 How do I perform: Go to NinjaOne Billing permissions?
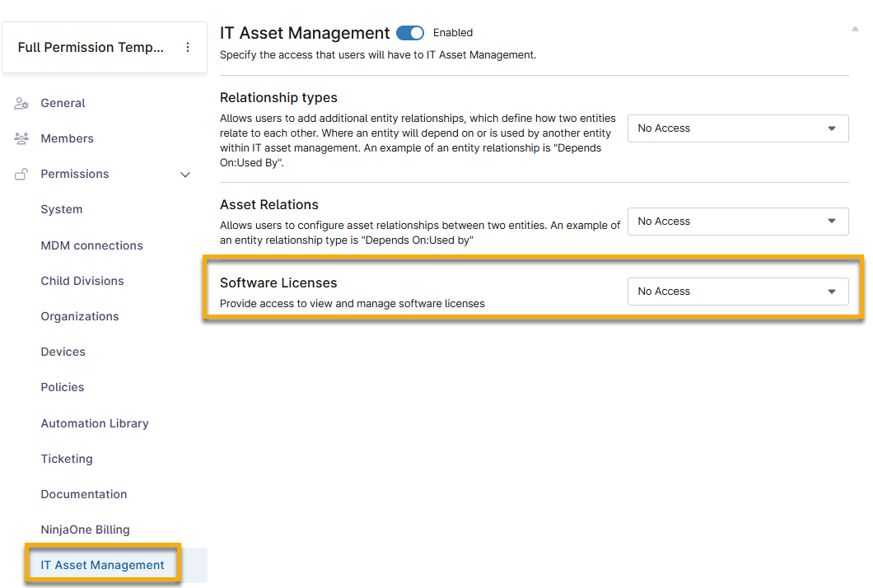86,530
